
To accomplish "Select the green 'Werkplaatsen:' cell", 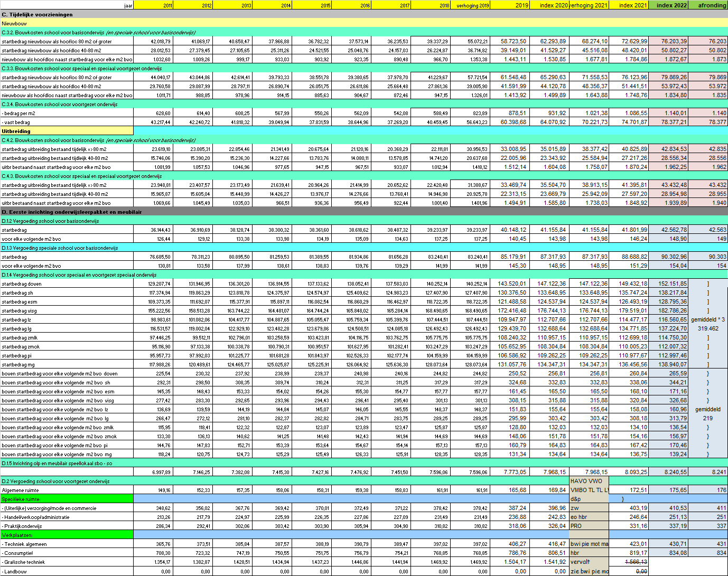I will [x=67, y=535].
